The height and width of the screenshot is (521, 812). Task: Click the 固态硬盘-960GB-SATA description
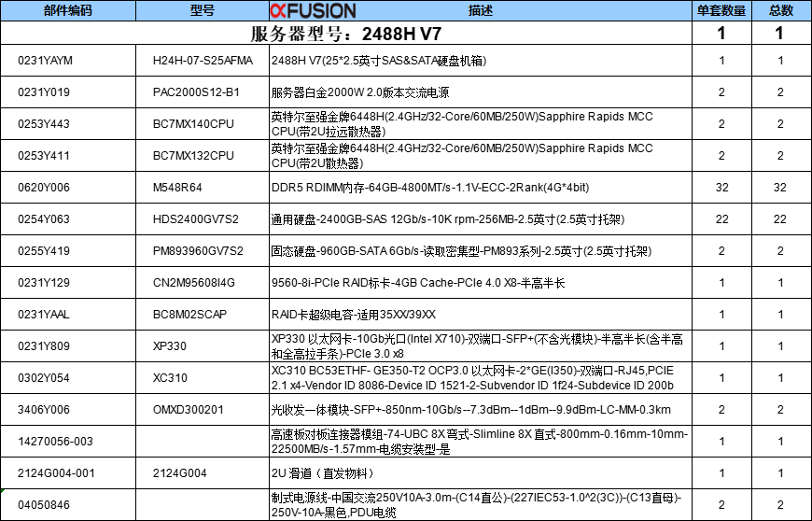(461, 250)
